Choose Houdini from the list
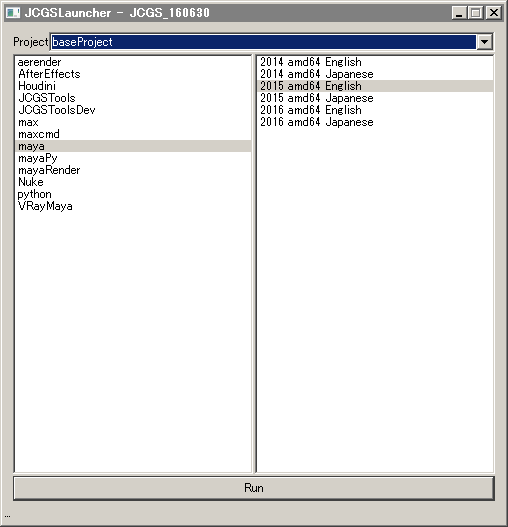Viewport: 508px width, 527px height. pyautogui.click(x=133, y=86)
